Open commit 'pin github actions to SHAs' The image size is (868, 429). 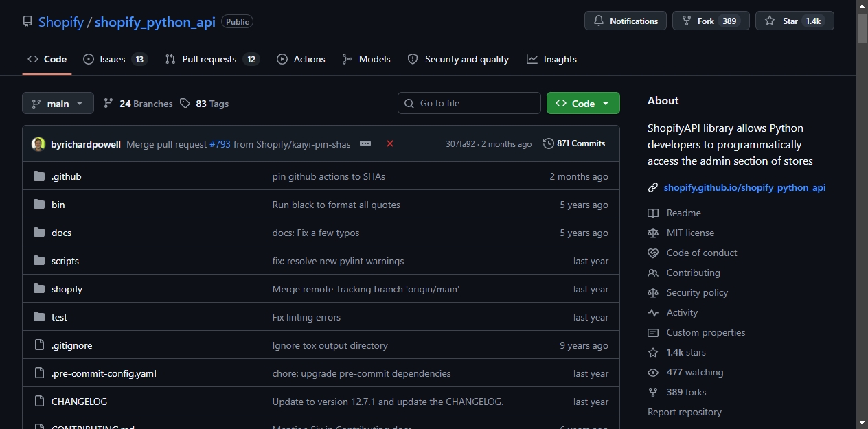tap(329, 176)
